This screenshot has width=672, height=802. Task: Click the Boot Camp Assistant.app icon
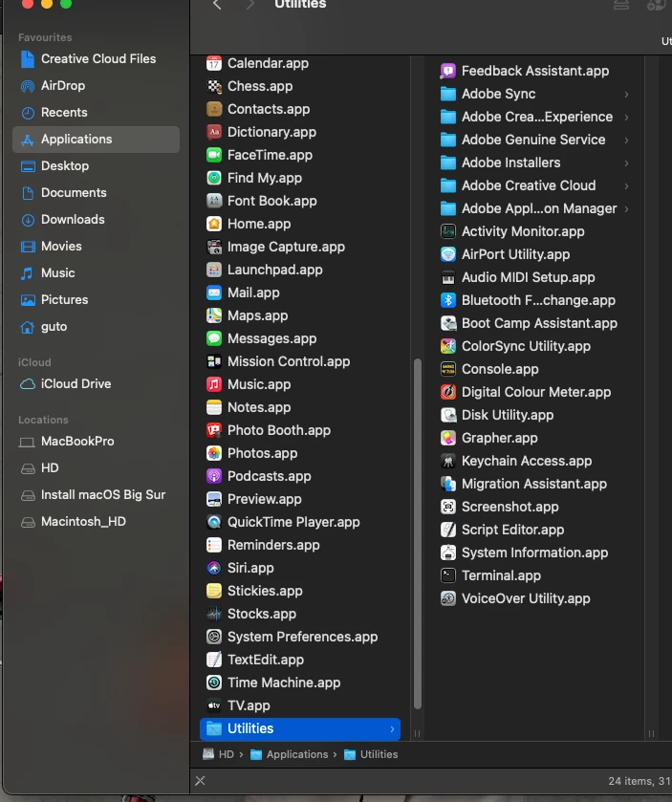click(x=448, y=323)
